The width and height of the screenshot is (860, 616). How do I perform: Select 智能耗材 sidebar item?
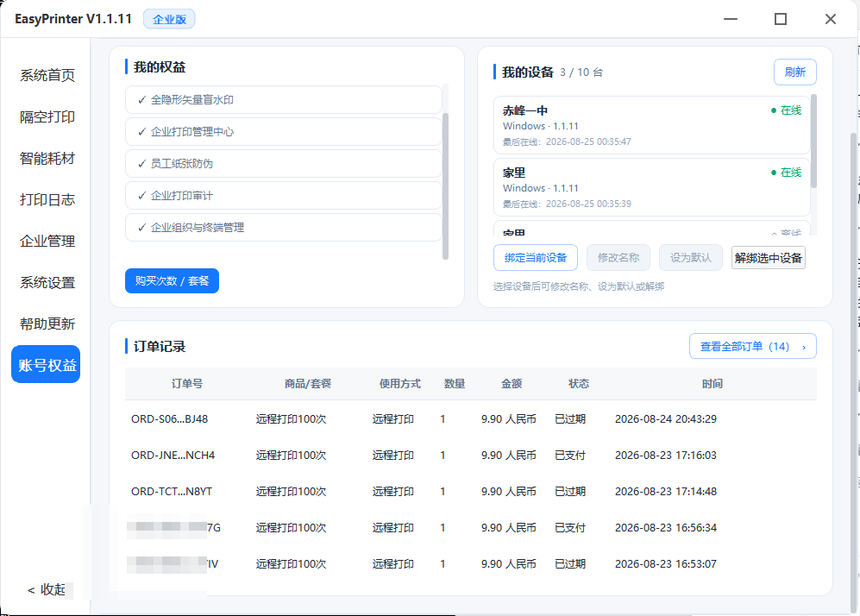(47, 159)
